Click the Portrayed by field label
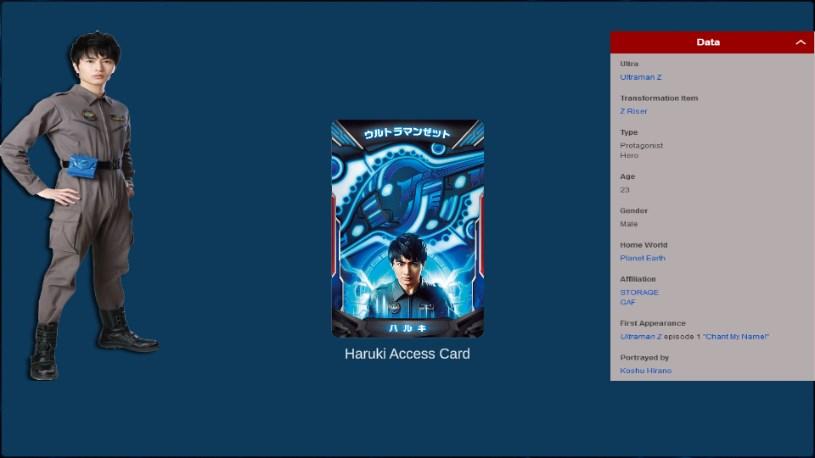This screenshot has height=458, width=815. [x=644, y=358]
